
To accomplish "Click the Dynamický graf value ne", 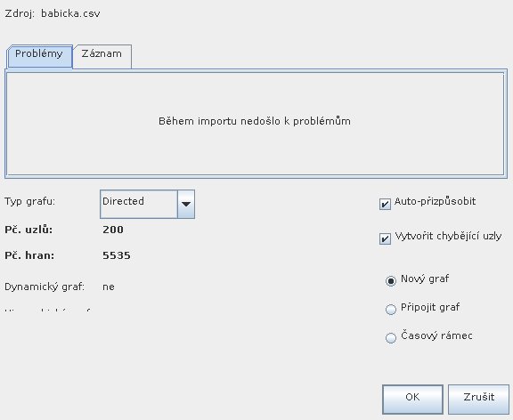I will point(109,287).
